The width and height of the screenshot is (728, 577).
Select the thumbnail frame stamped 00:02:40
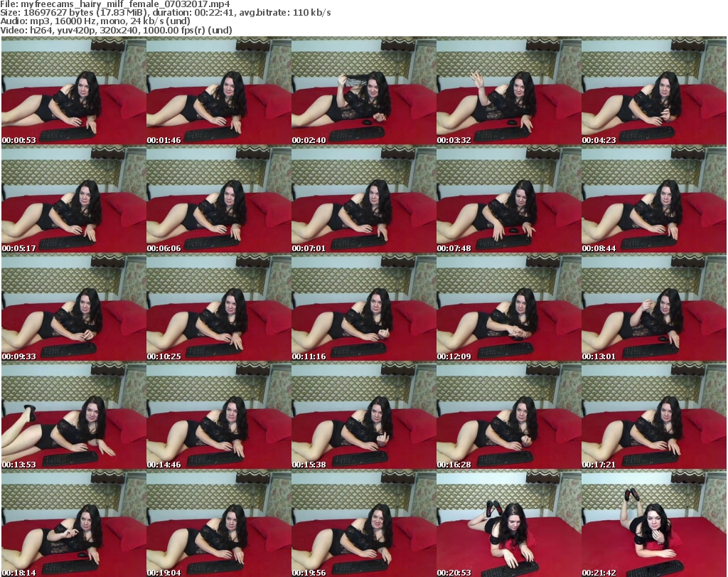(363, 90)
